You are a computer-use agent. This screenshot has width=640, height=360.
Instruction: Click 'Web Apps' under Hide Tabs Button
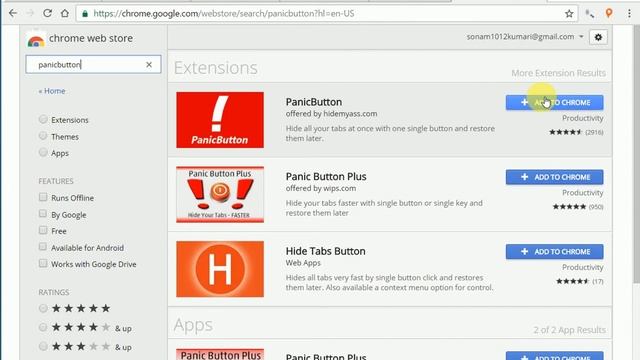pyautogui.click(x=303, y=263)
